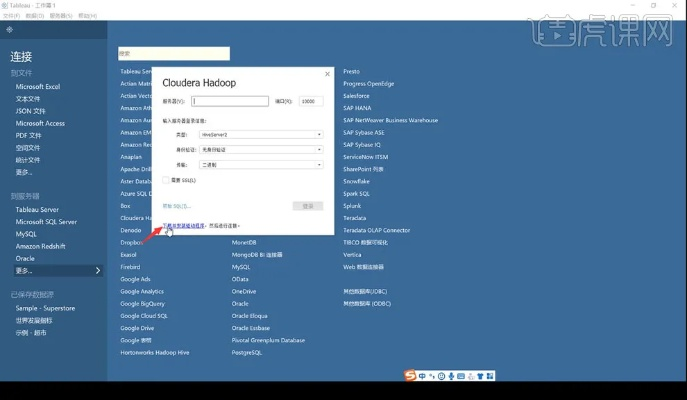The image size is (687, 400).
Task: Click the Sogou microphone voice input icon
Action: pos(451,376)
